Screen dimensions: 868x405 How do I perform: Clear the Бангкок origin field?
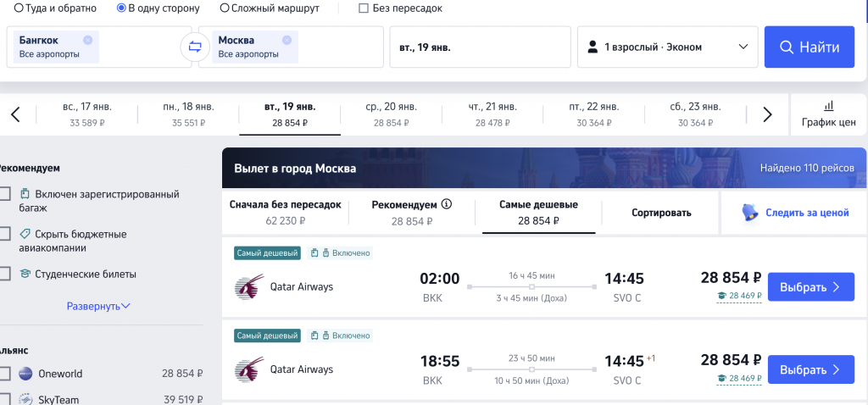[x=88, y=40]
